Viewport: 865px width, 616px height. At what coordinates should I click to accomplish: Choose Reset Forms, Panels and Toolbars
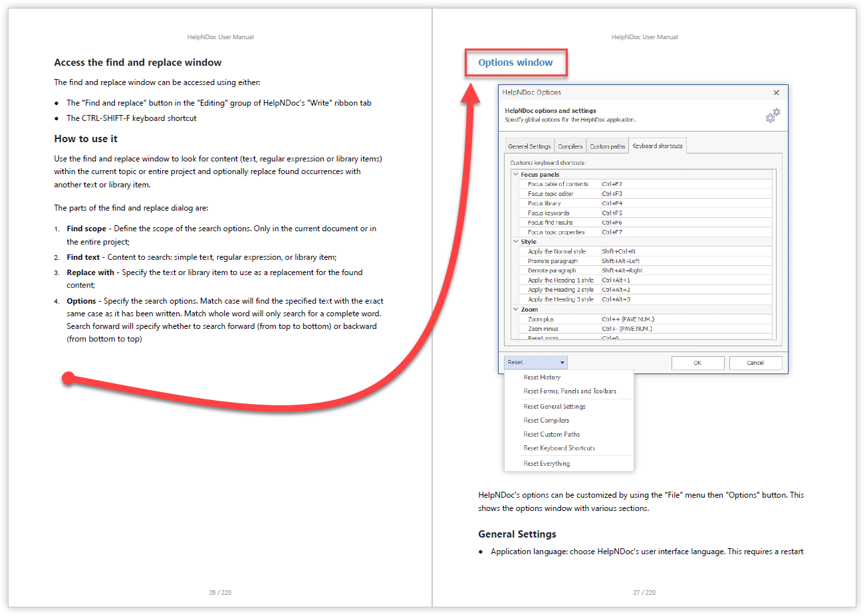570,391
